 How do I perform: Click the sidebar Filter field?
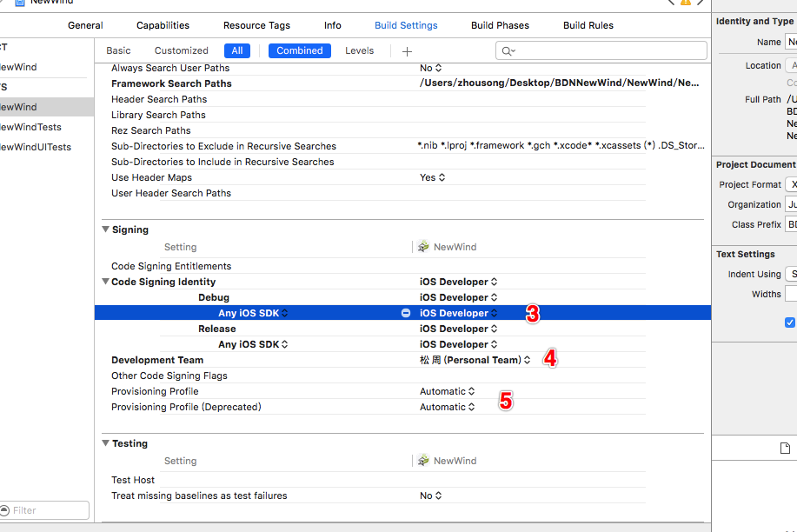click(44, 510)
